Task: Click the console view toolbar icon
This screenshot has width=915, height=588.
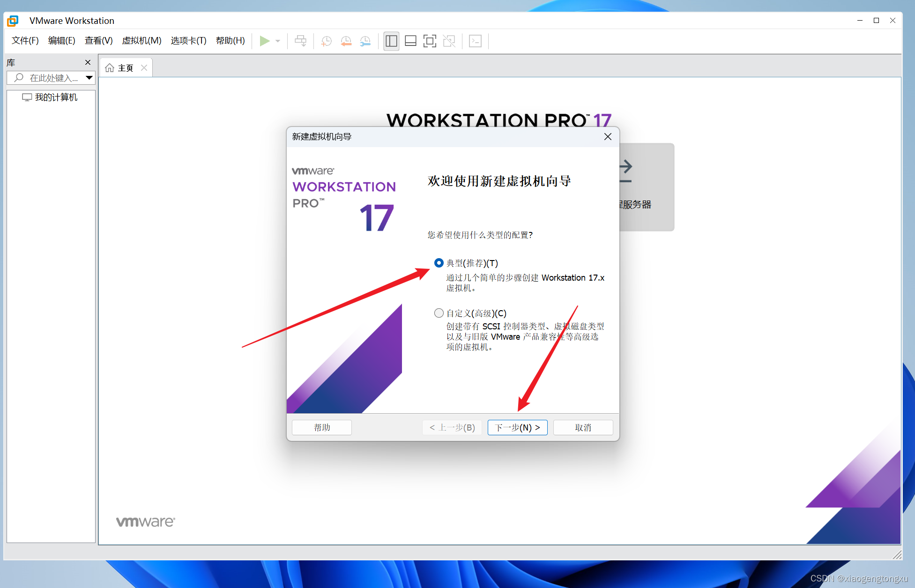Action: point(476,41)
